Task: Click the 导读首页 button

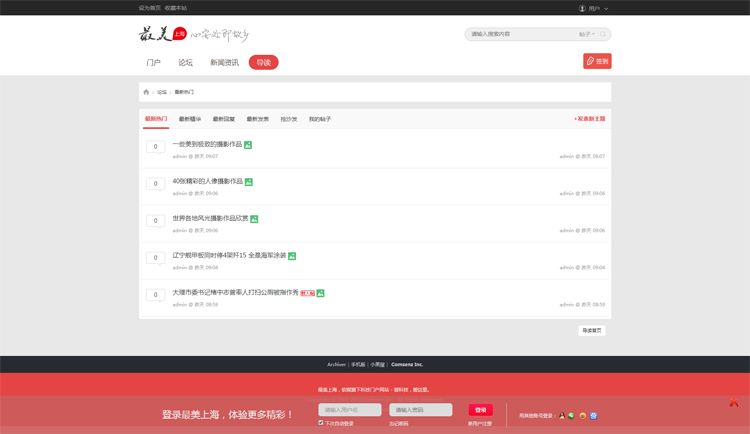Action: (x=592, y=330)
